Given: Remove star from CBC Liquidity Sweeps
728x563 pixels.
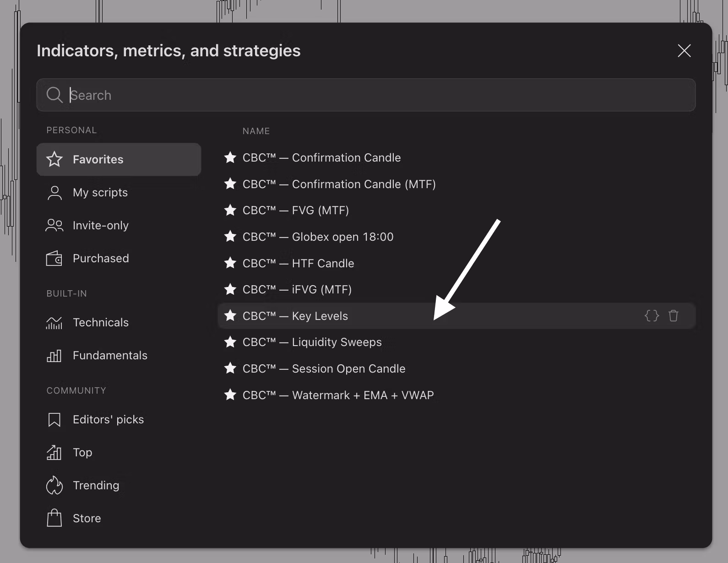Looking at the screenshot, I should (x=230, y=342).
